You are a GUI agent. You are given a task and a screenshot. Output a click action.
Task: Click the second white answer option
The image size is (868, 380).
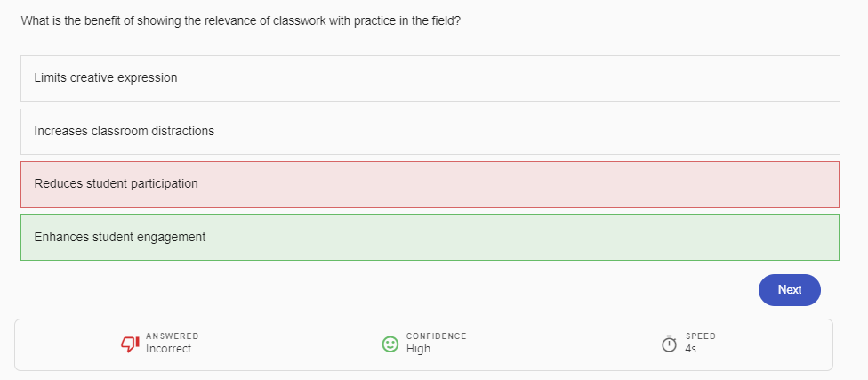point(430,132)
